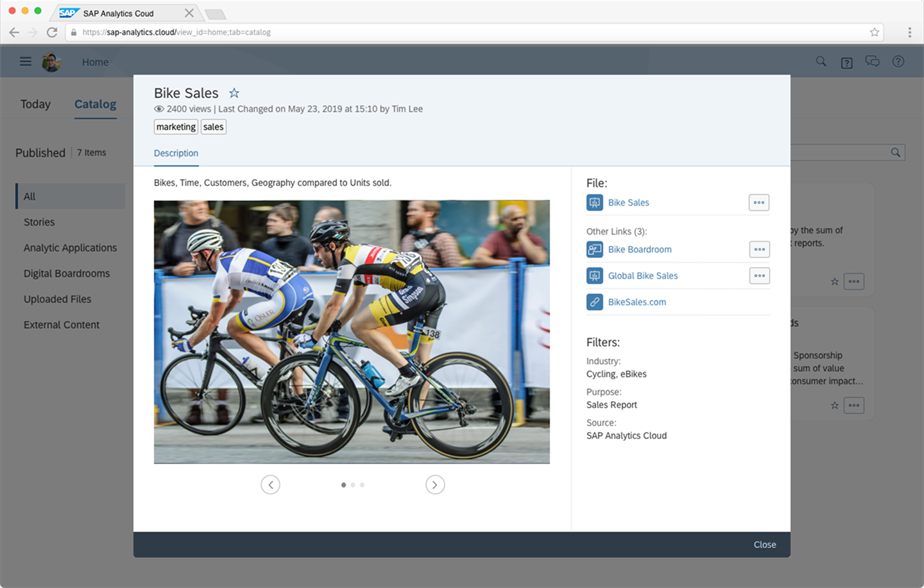Switch to the Catalog tab
Image resolution: width=924 pixels, height=588 pixels.
tap(96, 104)
